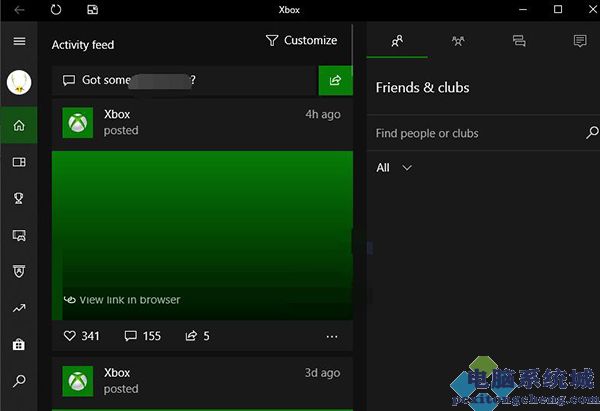The image size is (600, 411).
Task: Switch to the Friends & clubs tab
Action: click(x=397, y=41)
